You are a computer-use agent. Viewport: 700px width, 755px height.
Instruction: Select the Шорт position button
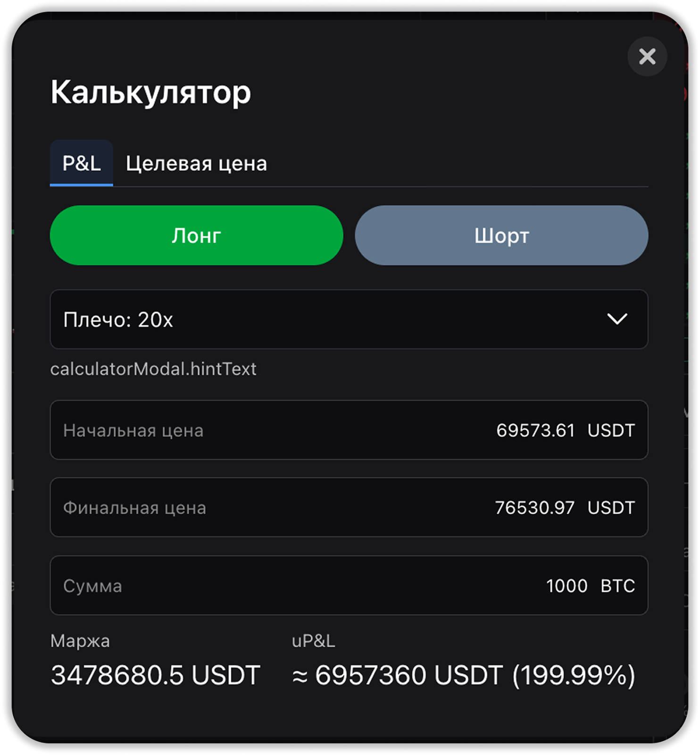[x=501, y=235]
